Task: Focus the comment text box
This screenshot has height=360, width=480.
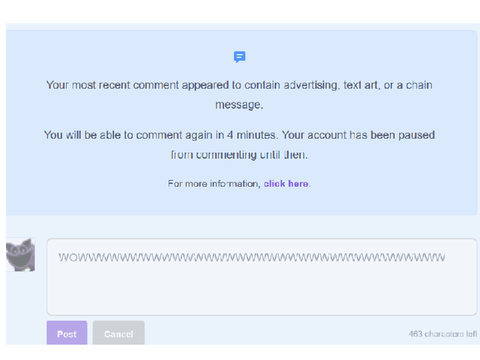Action: (x=262, y=277)
